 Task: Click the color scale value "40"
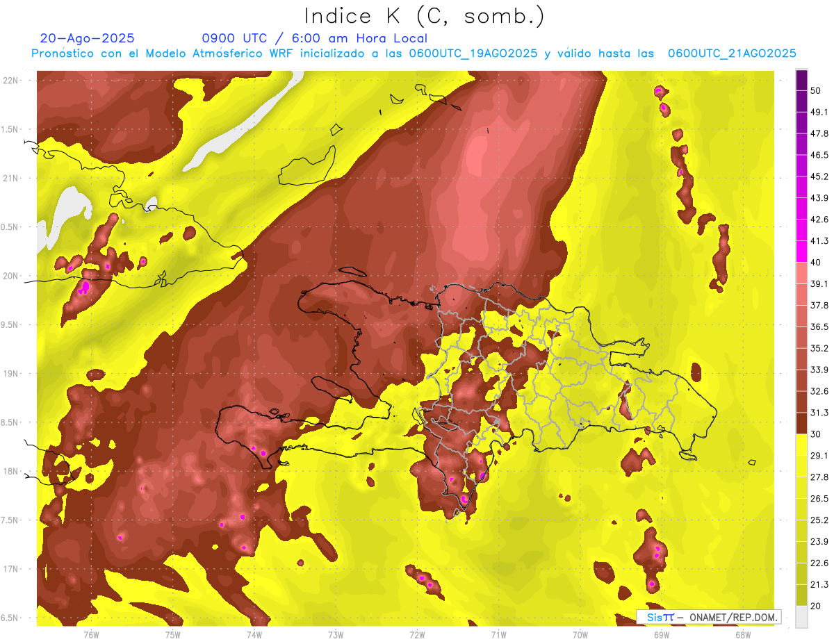pos(815,263)
